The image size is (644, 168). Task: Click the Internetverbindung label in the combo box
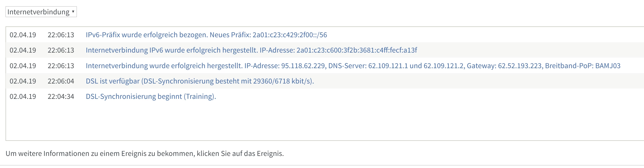(38, 12)
